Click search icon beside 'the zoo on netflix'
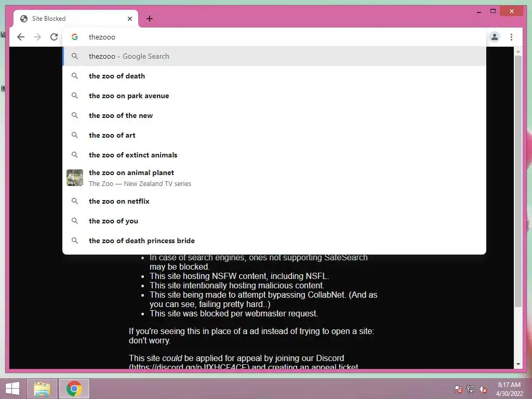 tap(75, 201)
